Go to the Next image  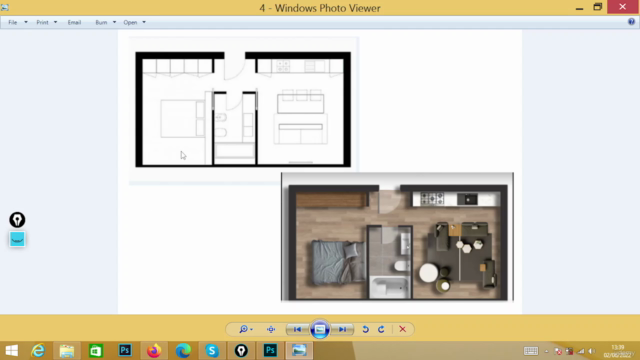click(x=342, y=329)
